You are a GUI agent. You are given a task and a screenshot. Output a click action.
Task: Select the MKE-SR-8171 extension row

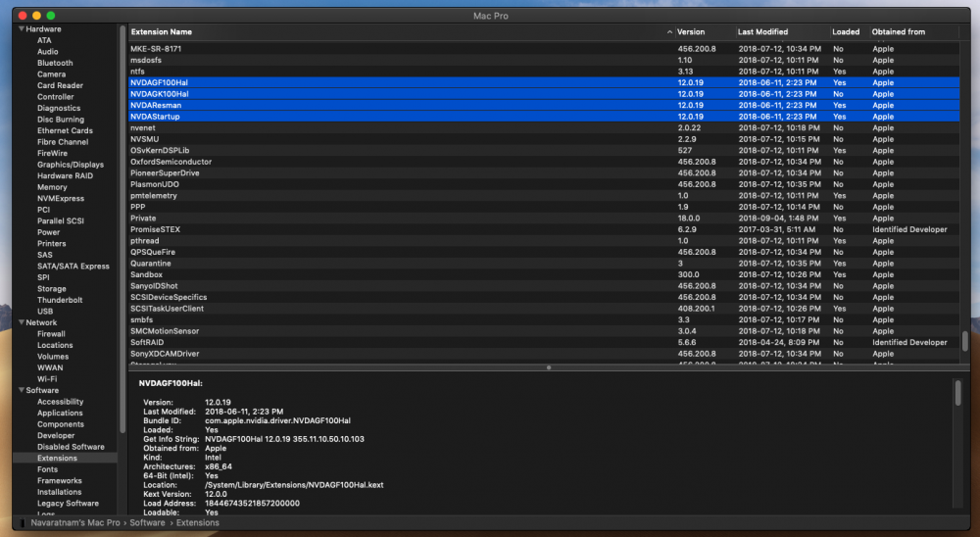(x=544, y=49)
